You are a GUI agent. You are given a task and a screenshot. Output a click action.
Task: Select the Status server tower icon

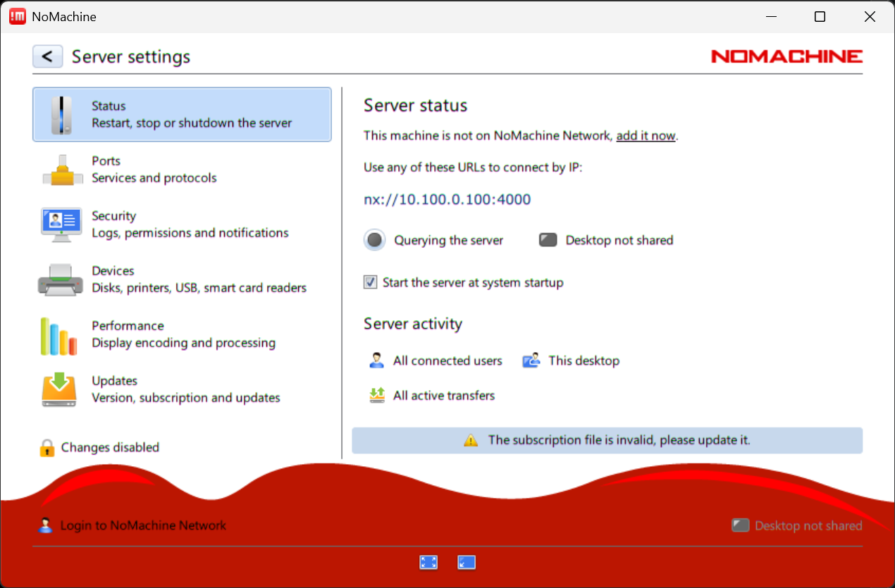pyautogui.click(x=61, y=115)
